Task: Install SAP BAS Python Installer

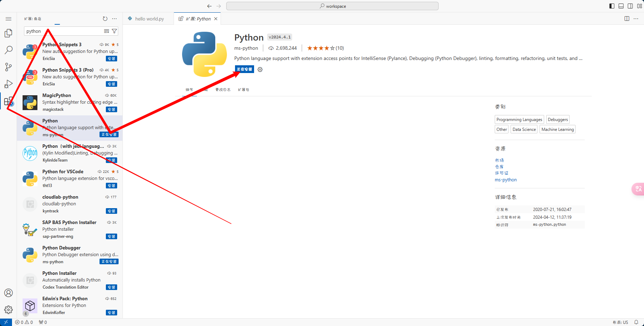Action: 112,236
